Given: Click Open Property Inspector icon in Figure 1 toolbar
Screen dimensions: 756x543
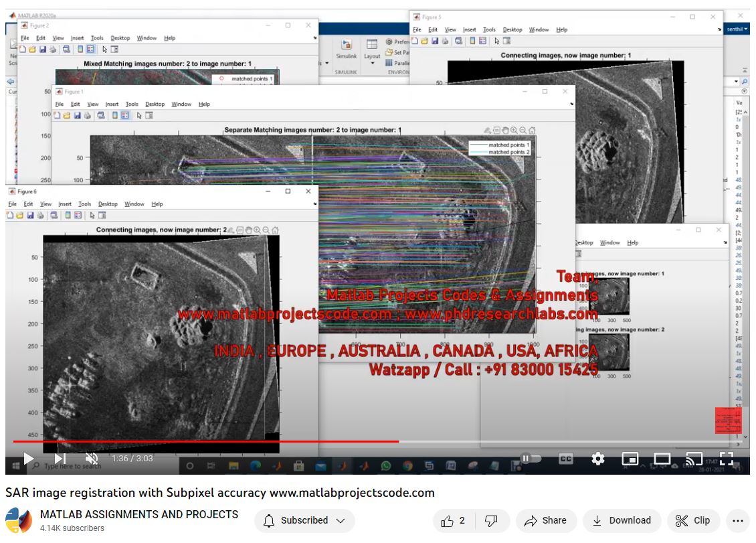Looking at the screenshot, I should [149, 115].
